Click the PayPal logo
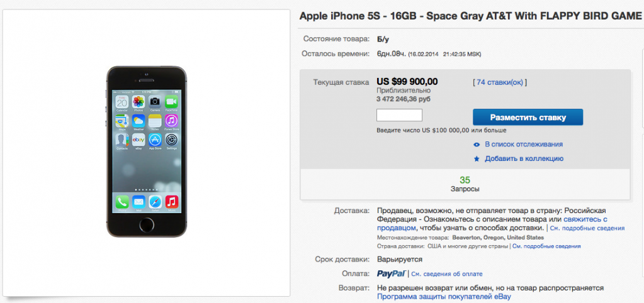This screenshot has height=303, width=644. tap(391, 274)
